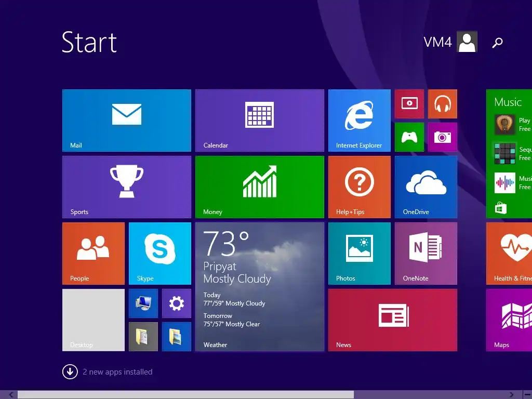Click the search magnifier icon
Screen dimensions: 532x399
(x=497, y=43)
